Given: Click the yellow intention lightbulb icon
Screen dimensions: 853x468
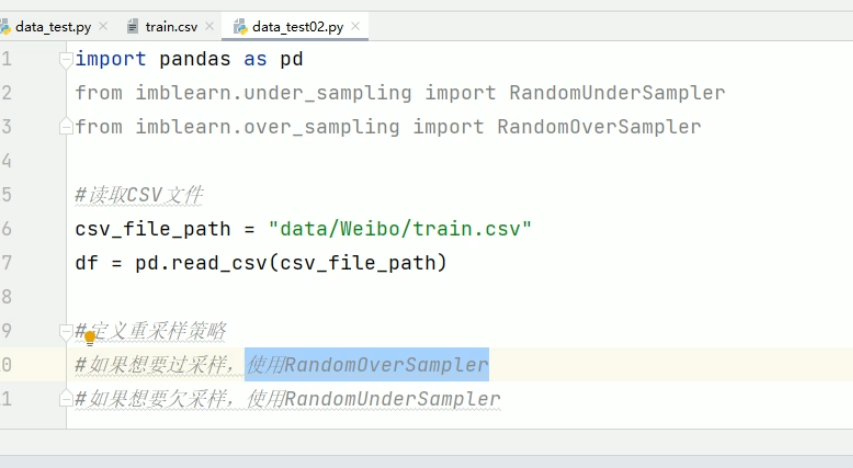Looking at the screenshot, I should click(x=89, y=337).
